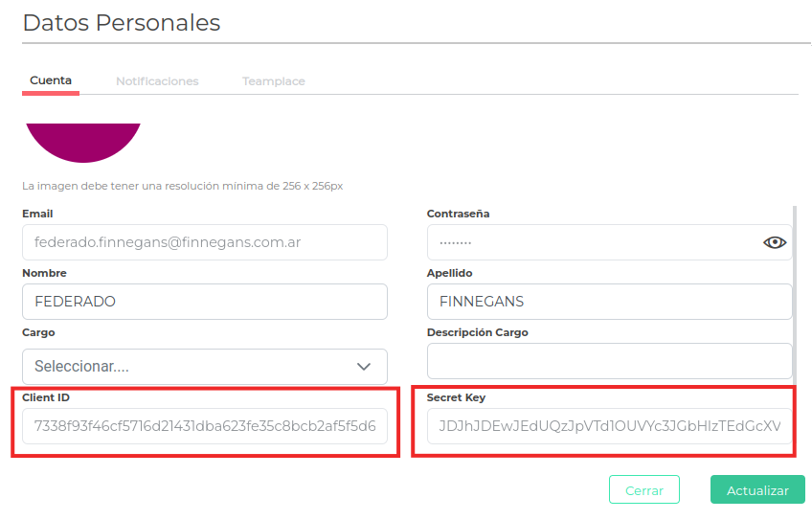
Task: Focus the empty Descripción Cargo field
Action: point(609,361)
